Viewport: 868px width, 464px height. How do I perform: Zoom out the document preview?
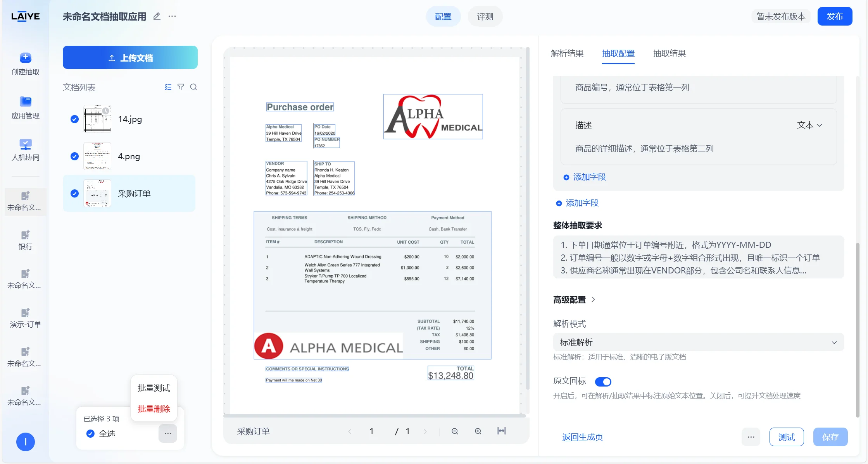coord(455,431)
